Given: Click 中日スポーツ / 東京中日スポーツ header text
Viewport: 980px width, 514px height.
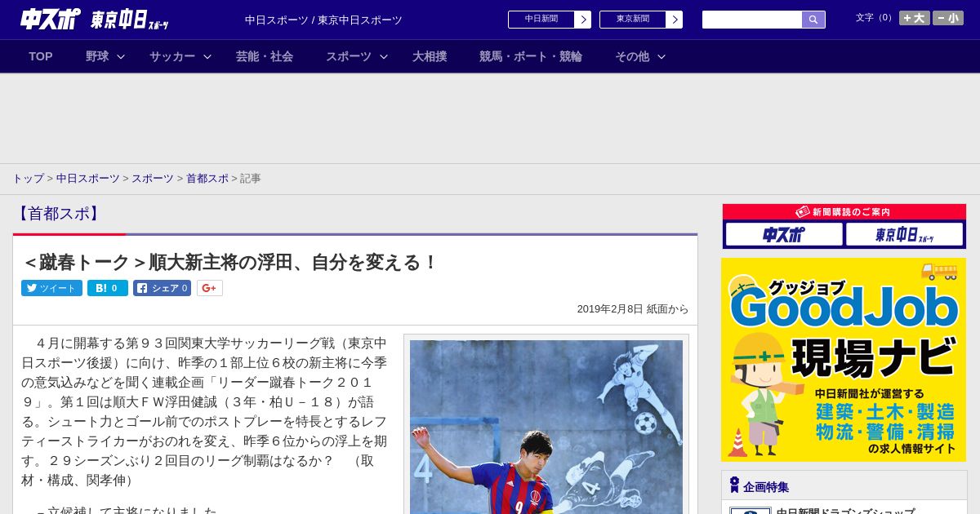Looking at the screenshot, I should tap(323, 20).
